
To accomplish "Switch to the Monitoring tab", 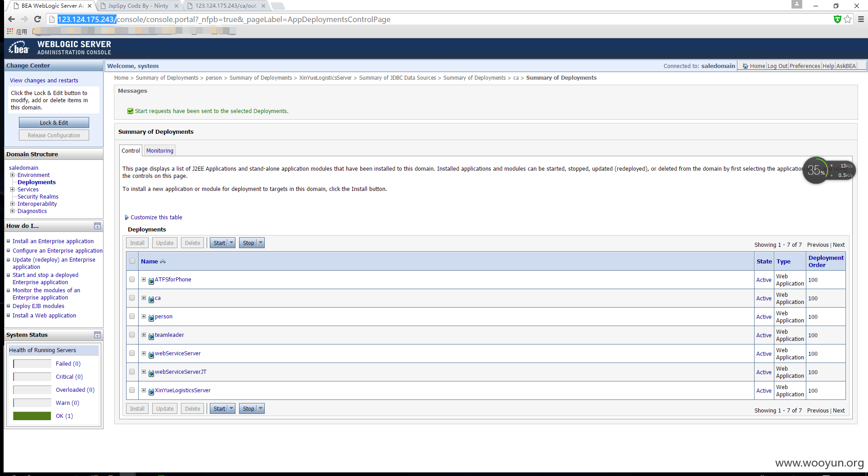I will click(x=160, y=150).
